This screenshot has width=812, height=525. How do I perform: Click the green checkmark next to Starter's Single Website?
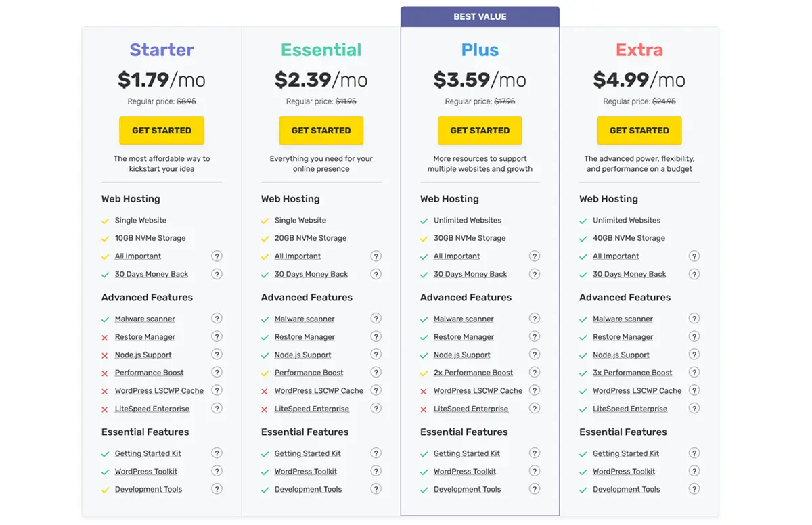[x=105, y=220]
